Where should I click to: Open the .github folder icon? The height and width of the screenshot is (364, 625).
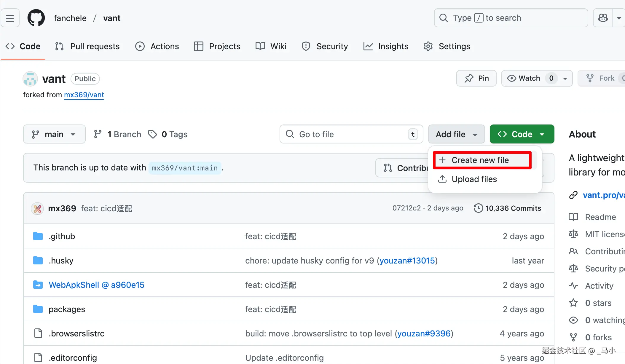click(x=38, y=236)
